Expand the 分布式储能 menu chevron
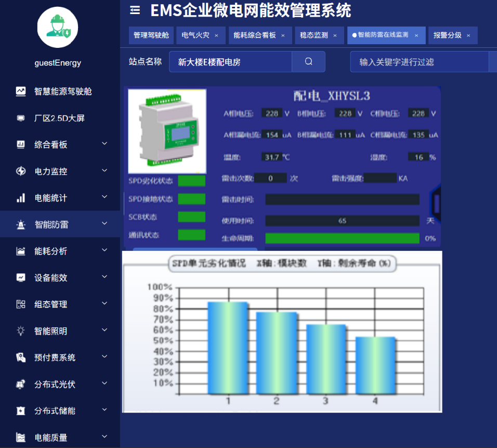This screenshot has height=448, width=497. coord(104,410)
